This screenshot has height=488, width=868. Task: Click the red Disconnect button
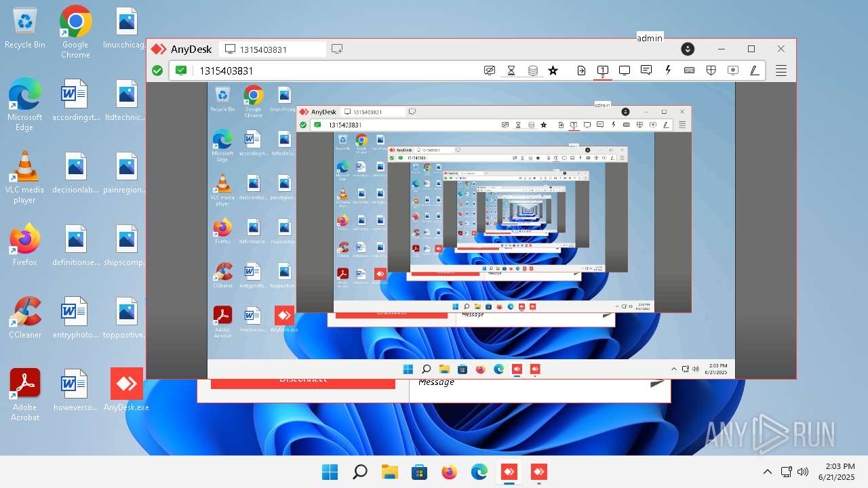(x=303, y=382)
